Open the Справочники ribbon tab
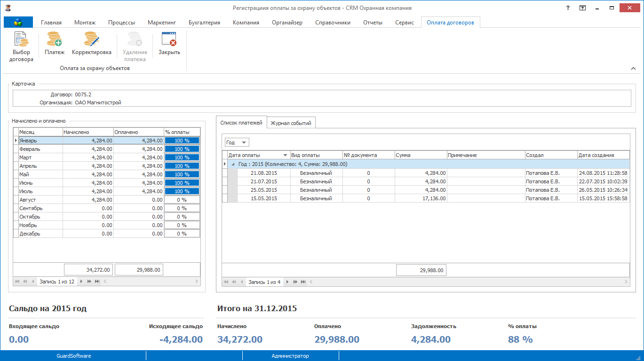 coord(333,23)
